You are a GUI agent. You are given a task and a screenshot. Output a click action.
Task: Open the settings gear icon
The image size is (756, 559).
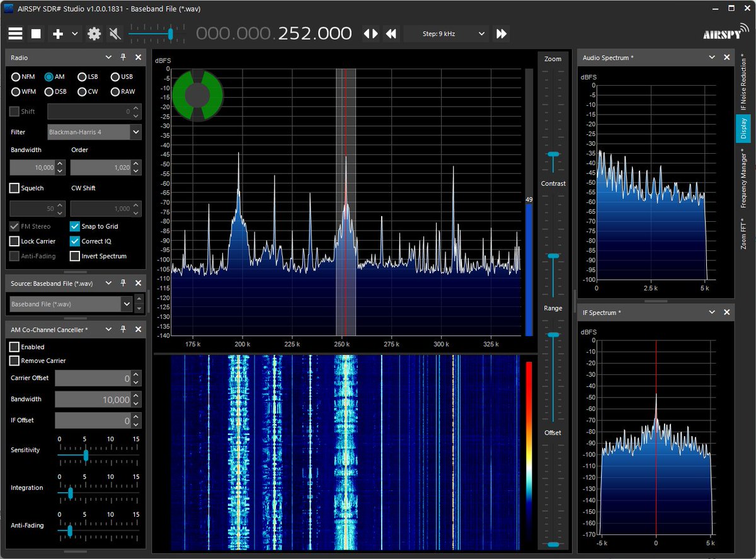pos(93,33)
